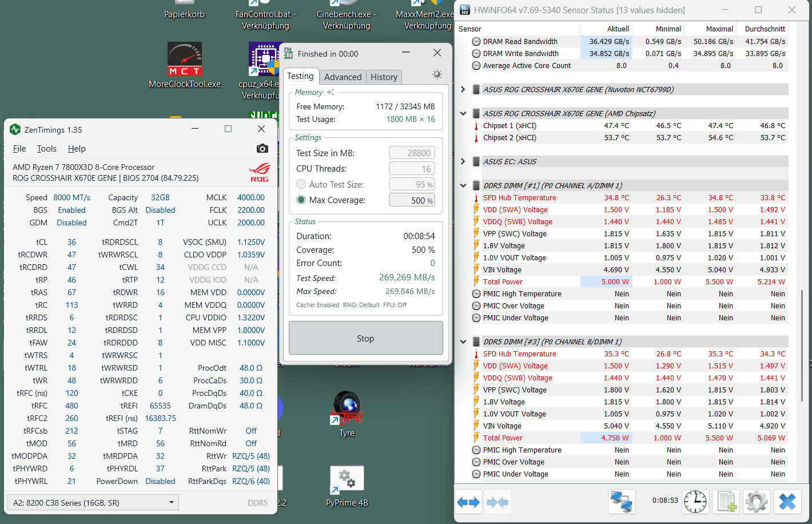Reset HWiNFO sensor clock timer
Image resolution: width=812 pixels, height=524 pixels.
(x=695, y=502)
